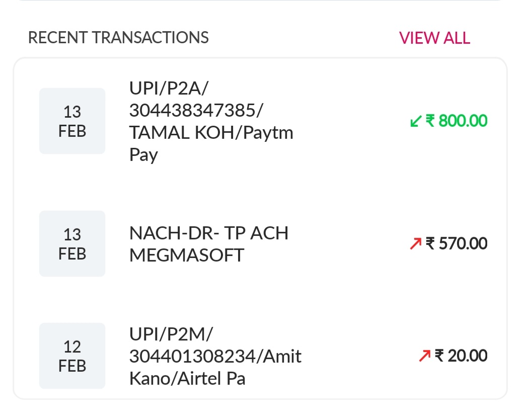The height and width of the screenshot is (414, 532).
Task: Open the 13 FEB date badge for TAMAL KOH
Action: [72, 121]
